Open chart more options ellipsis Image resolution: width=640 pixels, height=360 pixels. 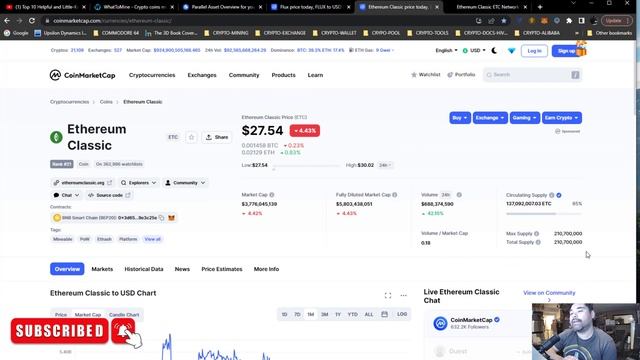[403, 295]
